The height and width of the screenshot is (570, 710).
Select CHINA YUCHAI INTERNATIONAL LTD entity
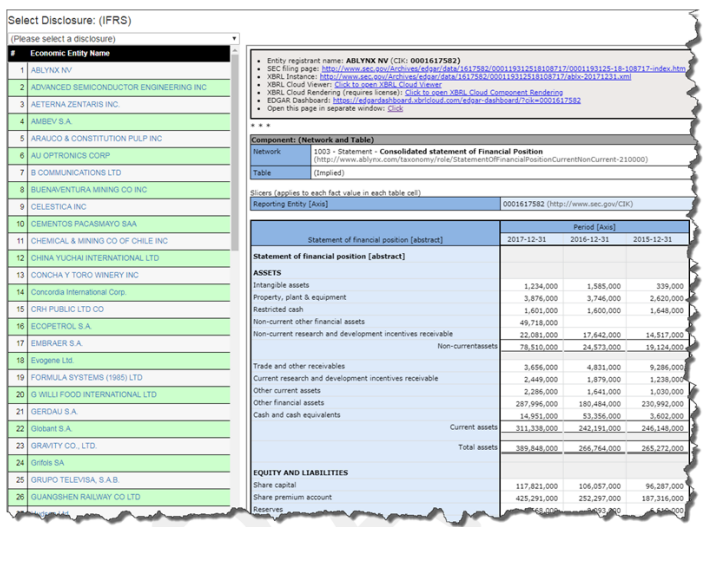(x=95, y=258)
